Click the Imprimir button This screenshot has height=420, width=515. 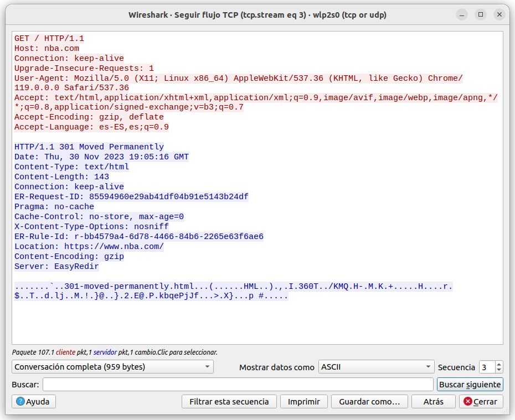[x=304, y=401]
